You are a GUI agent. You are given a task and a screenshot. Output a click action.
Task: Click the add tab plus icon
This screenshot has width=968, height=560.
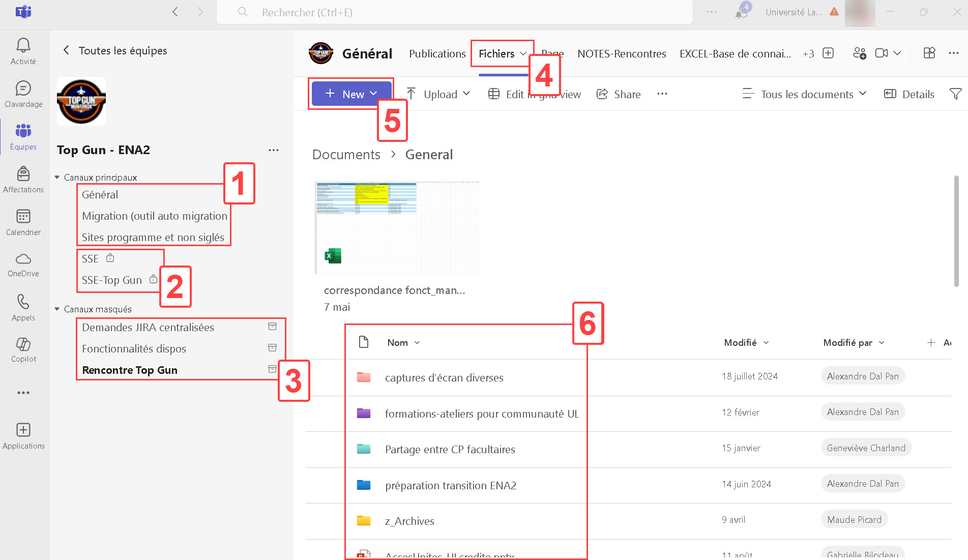click(828, 53)
